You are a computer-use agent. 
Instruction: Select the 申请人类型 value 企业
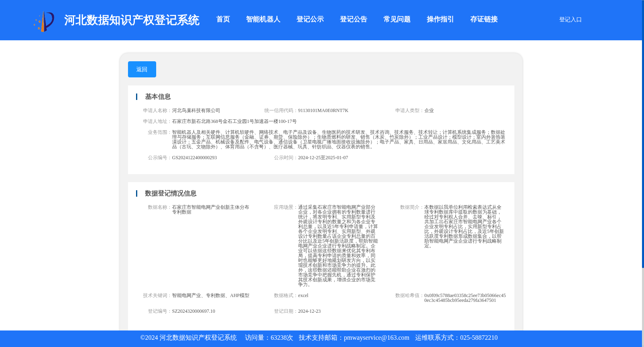(429, 110)
